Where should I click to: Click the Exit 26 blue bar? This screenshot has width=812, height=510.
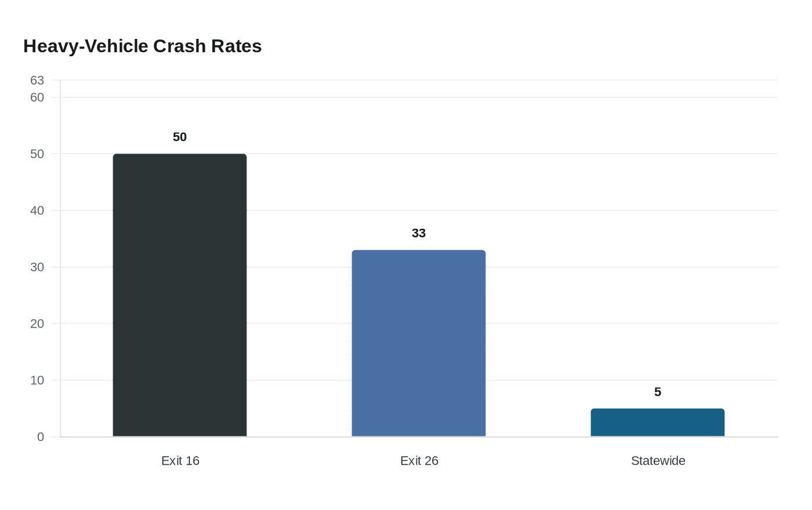tap(419, 343)
